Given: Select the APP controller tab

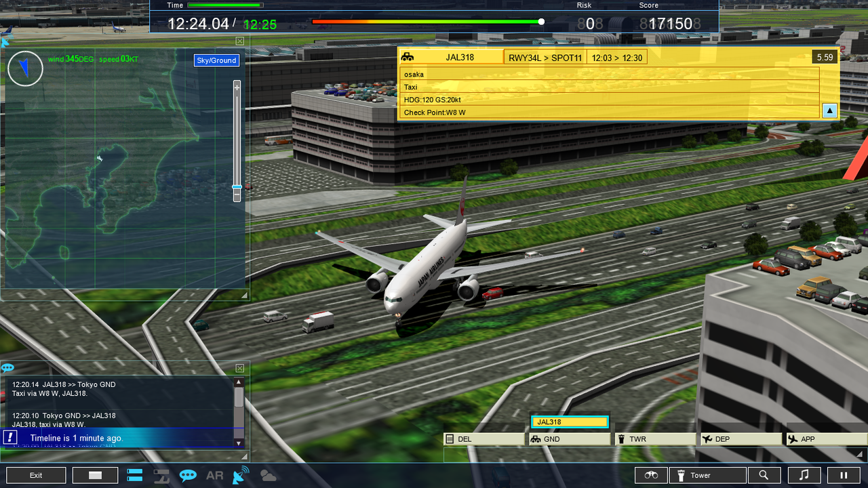Looking at the screenshot, I should [827, 439].
